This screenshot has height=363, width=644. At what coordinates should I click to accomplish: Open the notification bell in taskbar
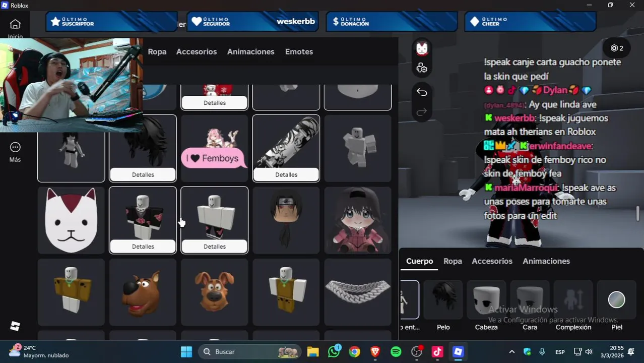631,351
